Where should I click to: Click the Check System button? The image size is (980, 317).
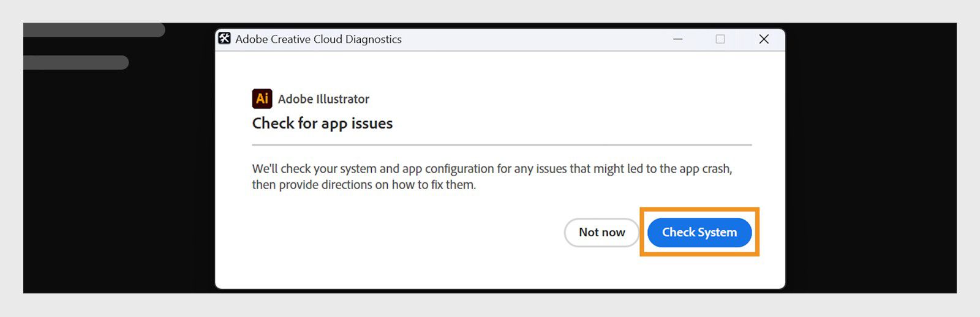pyautogui.click(x=699, y=233)
